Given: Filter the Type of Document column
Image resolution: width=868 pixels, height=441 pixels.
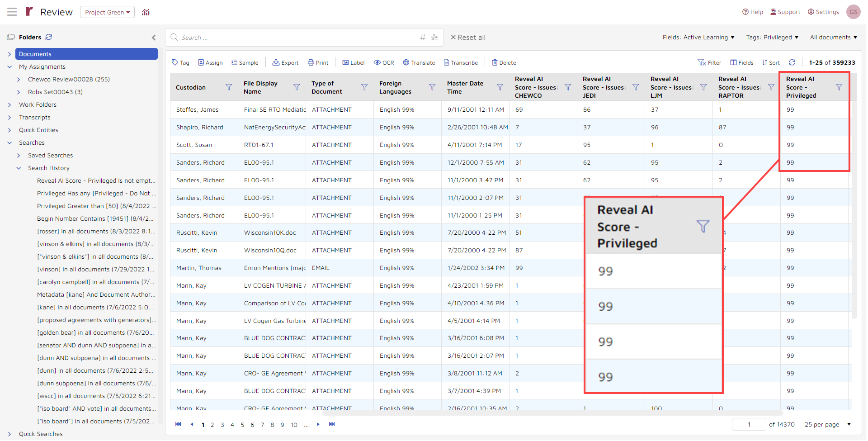Looking at the screenshot, I should (x=364, y=87).
